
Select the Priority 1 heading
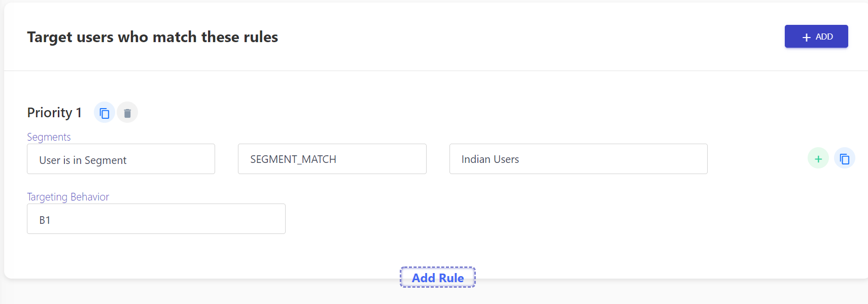[54, 113]
